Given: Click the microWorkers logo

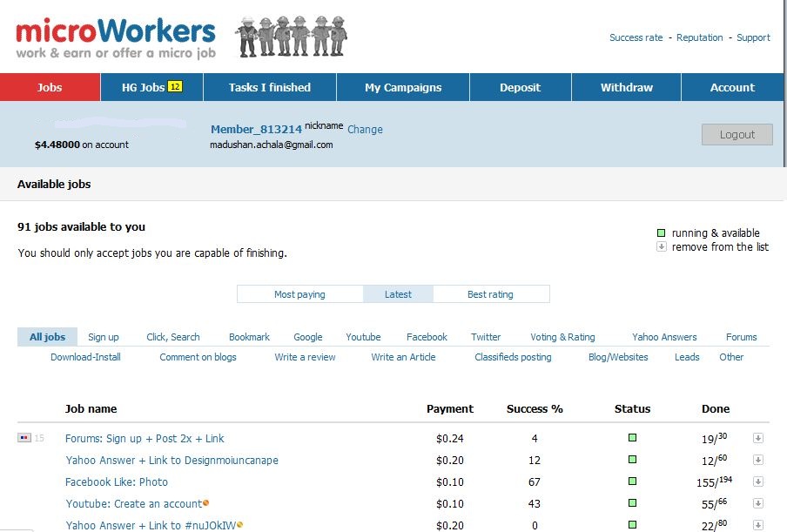Looking at the screenshot, I should point(116,38).
